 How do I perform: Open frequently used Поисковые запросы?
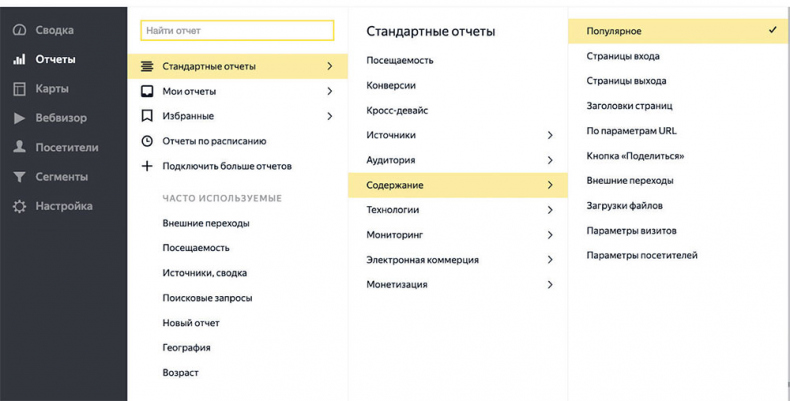(207, 298)
